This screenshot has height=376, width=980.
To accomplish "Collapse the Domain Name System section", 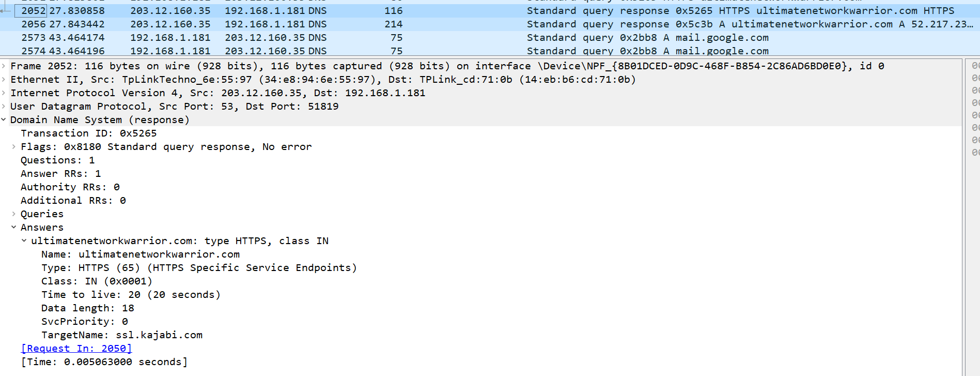I will coord(4,120).
